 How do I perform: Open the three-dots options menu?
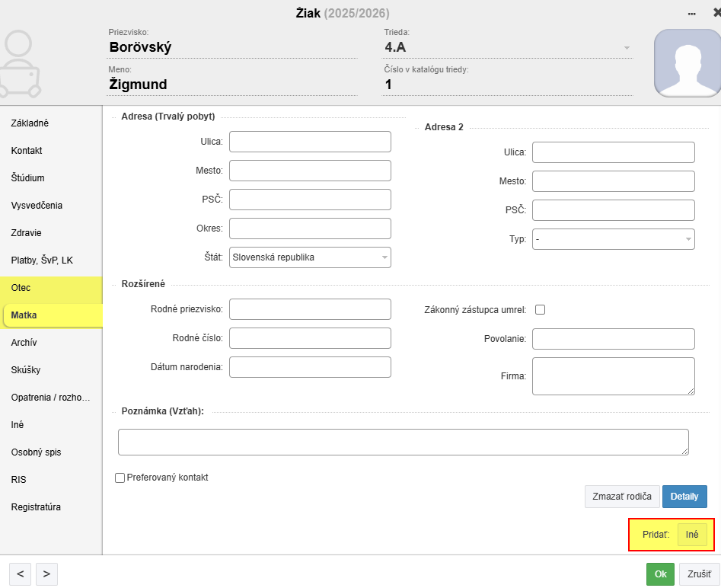[x=691, y=14]
